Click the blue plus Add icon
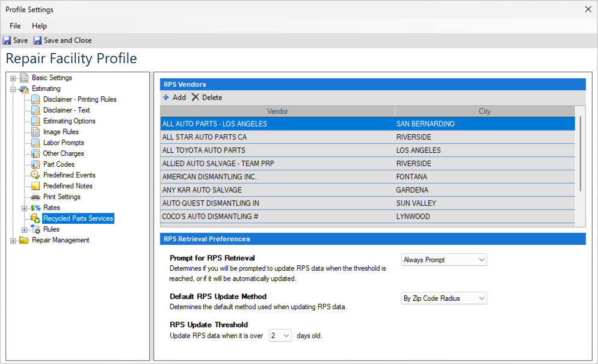 point(166,97)
